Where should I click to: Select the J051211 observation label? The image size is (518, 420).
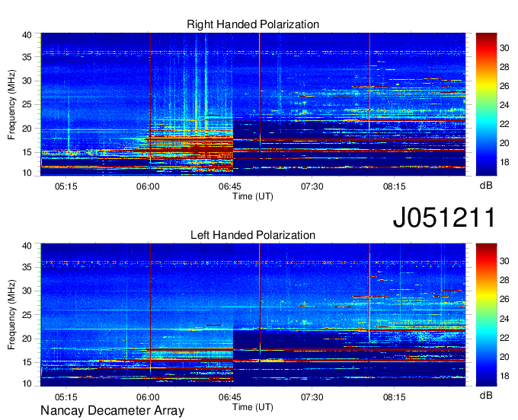click(444, 218)
